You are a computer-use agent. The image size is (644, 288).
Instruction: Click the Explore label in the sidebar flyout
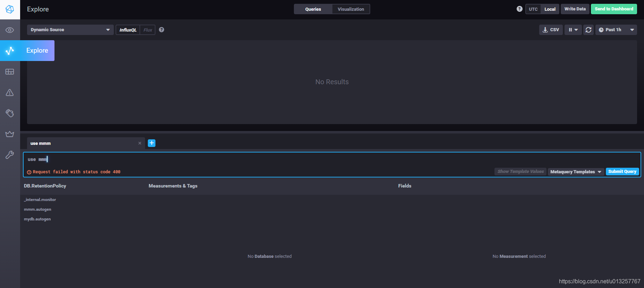(37, 51)
